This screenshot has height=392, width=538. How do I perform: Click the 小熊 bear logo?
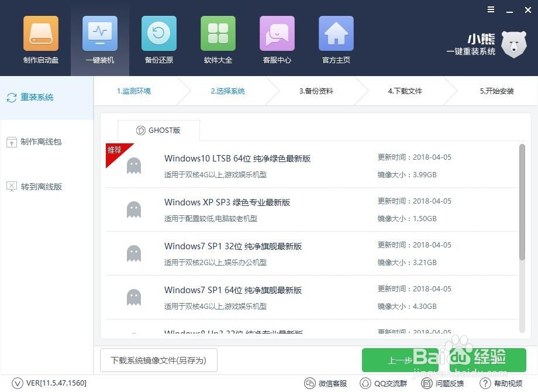pyautogui.click(x=513, y=44)
